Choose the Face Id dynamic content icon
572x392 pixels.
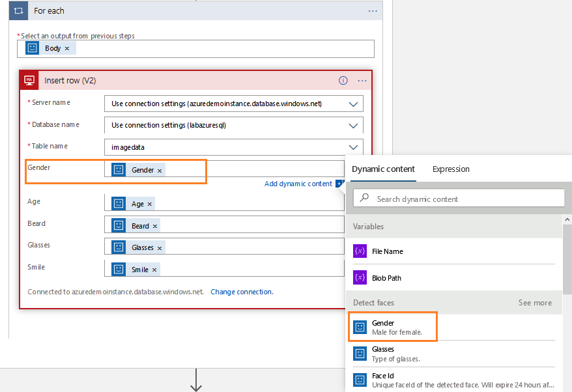(x=360, y=380)
